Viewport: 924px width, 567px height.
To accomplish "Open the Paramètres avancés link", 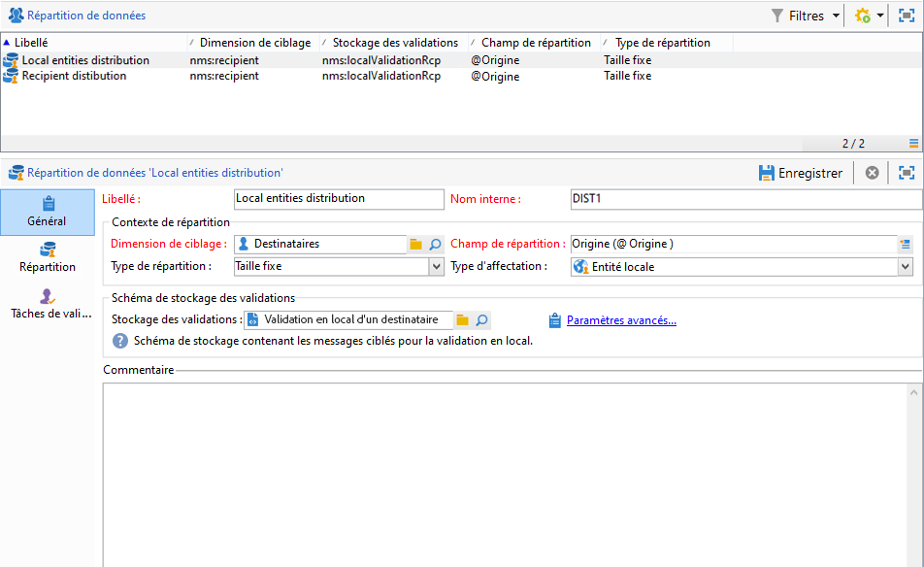I will coord(621,320).
